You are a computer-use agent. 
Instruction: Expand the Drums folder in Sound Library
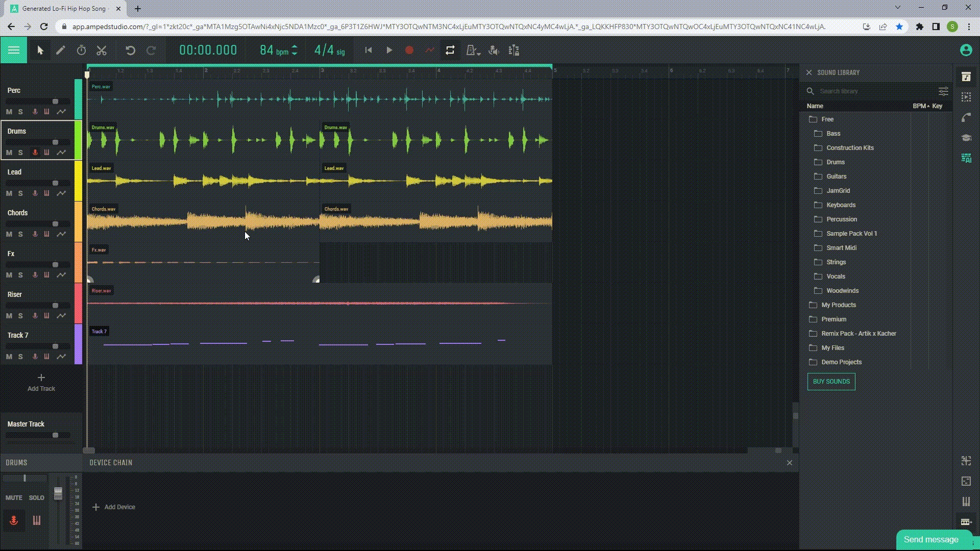coord(835,161)
